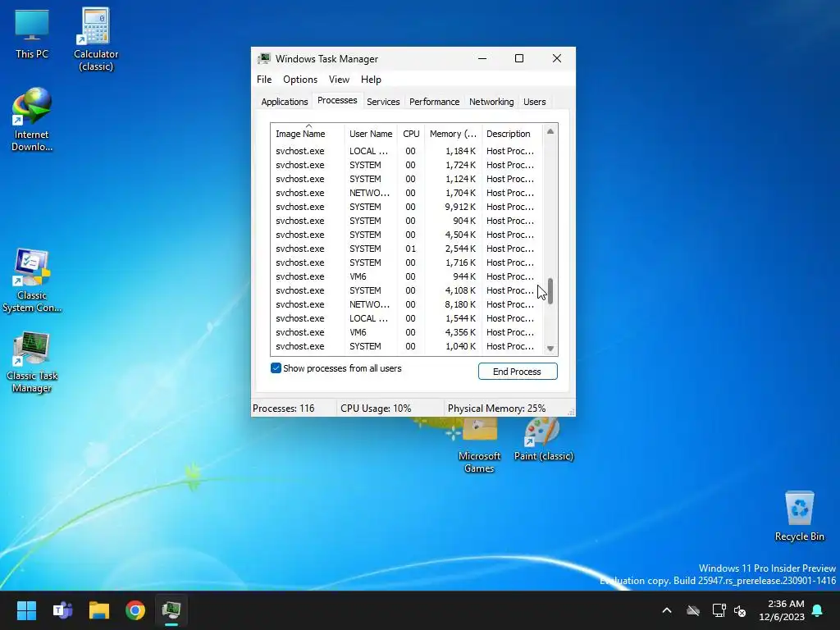Select svchost.exe row with 4,504 K
The height and width of the screenshot is (630, 840).
click(x=405, y=235)
